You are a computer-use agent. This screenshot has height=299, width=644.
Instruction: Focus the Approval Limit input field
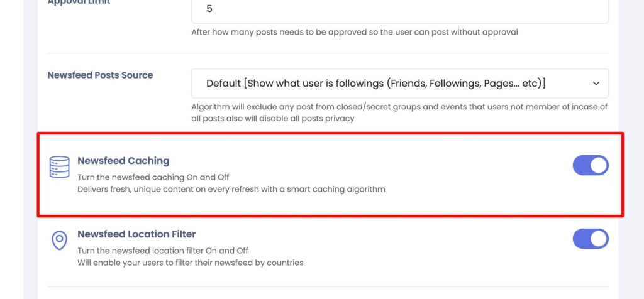[399, 9]
